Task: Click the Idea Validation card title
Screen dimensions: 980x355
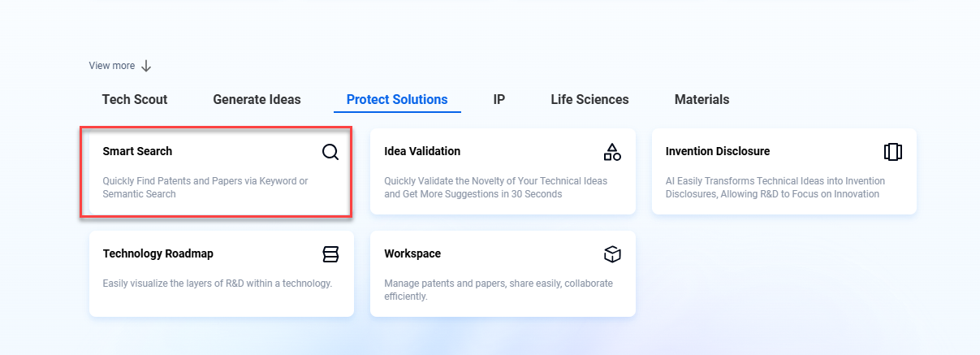Action: (x=422, y=151)
